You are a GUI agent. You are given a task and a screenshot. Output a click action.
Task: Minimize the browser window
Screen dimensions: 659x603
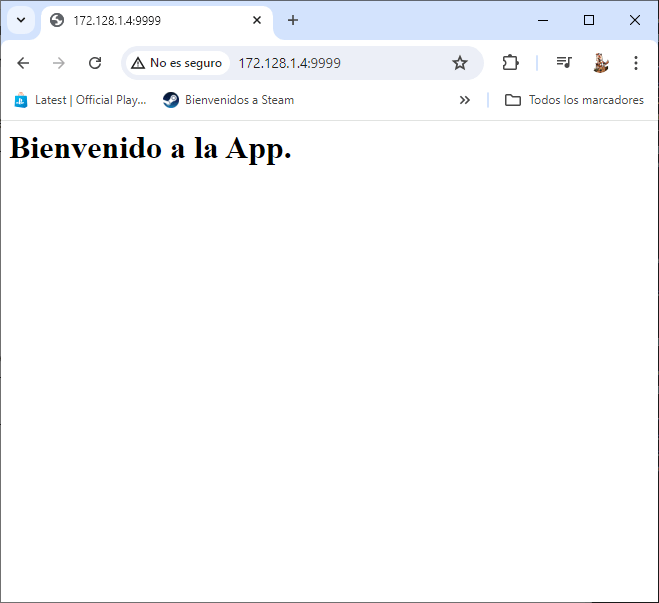[x=543, y=20]
